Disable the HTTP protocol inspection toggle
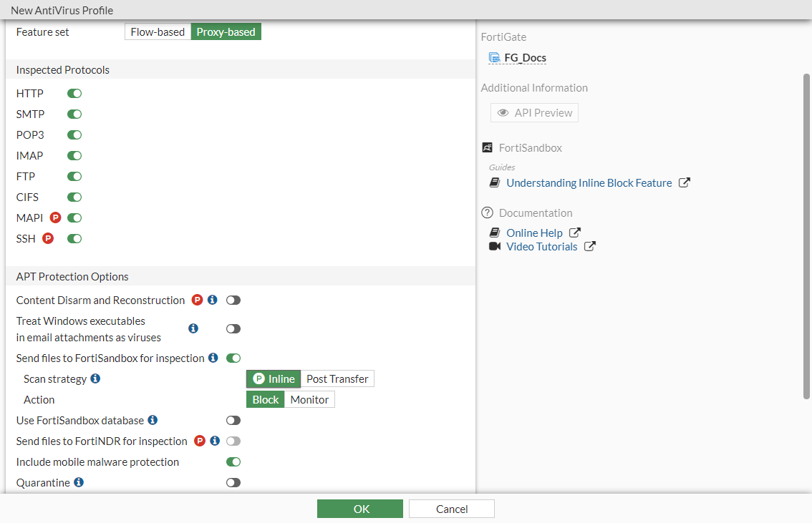The height and width of the screenshot is (523, 812). 74,93
